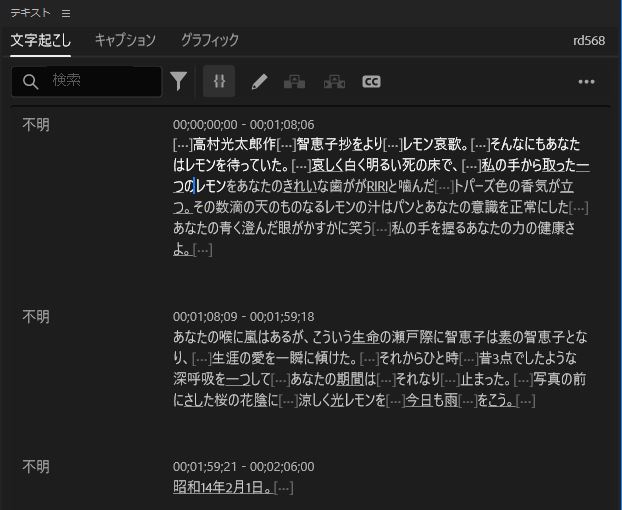The width and height of the screenshot is (622, 510).
Task: Open the funnel filter options
Action: click(x=179, y=81)
